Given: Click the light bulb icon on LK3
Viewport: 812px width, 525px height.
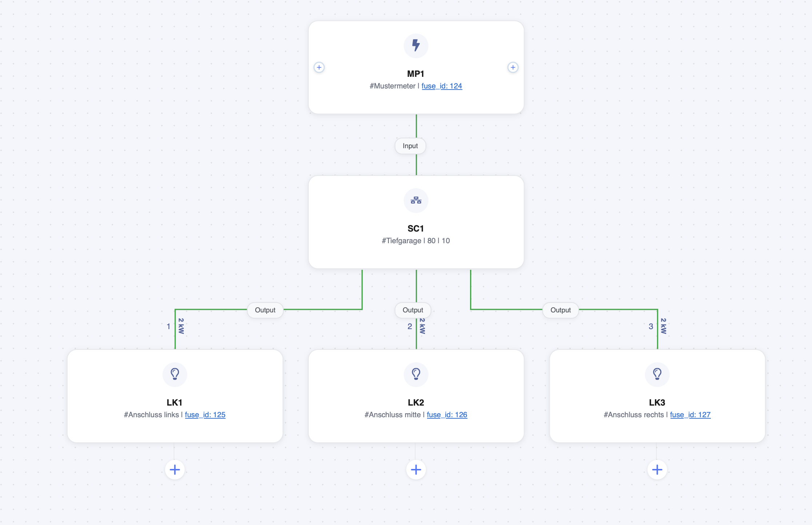Looking at the screenshot, I should [657, 374].
